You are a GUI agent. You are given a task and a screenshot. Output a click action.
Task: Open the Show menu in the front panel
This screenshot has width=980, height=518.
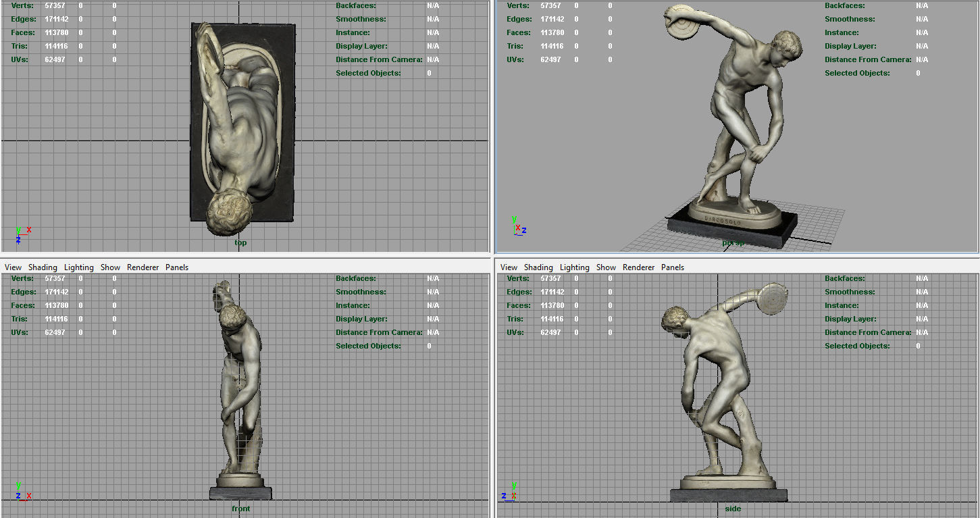click(110, 267)
